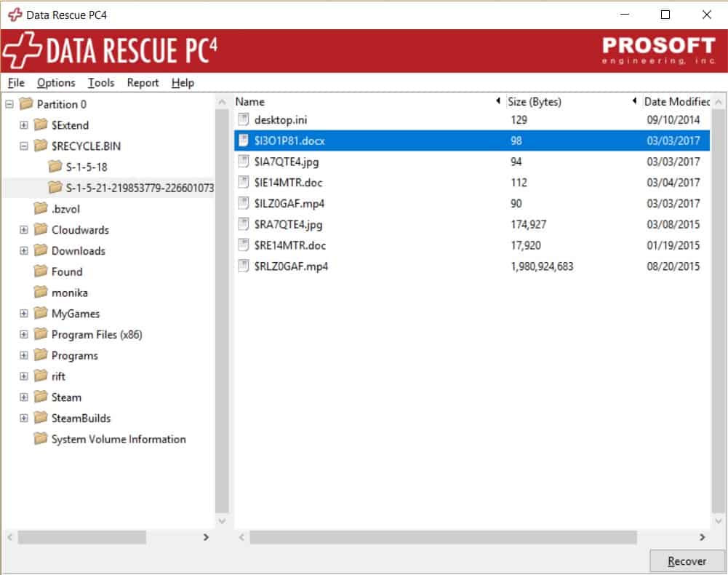Collapse the $RECYCLE.BIN tree node

(x=24, y=146)
